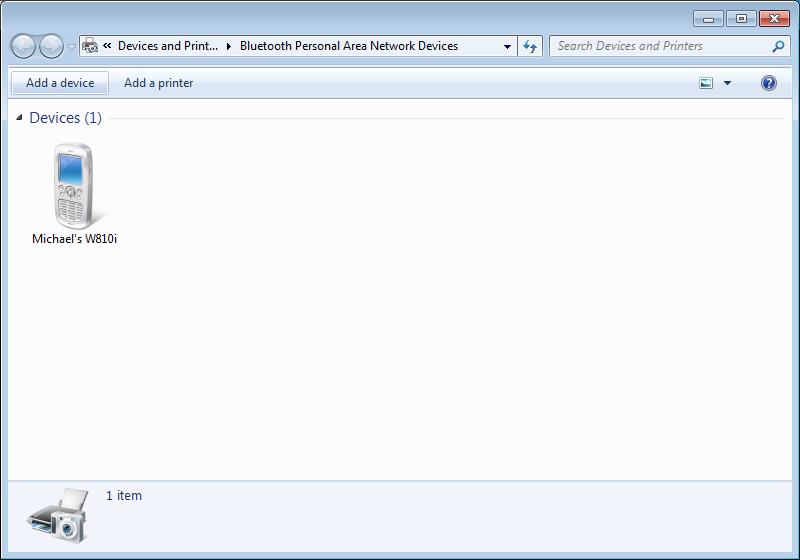Select the Michael's W810i phone icon
The height and width of the screenshot is (560, 800).
pos(74,186)
